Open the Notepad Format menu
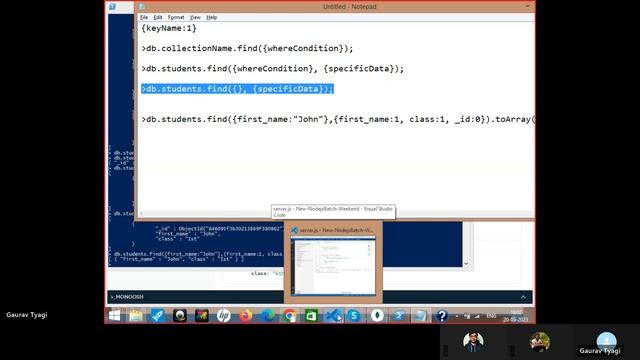The width and height of the screenshot is (640, 360). point(176,17)
